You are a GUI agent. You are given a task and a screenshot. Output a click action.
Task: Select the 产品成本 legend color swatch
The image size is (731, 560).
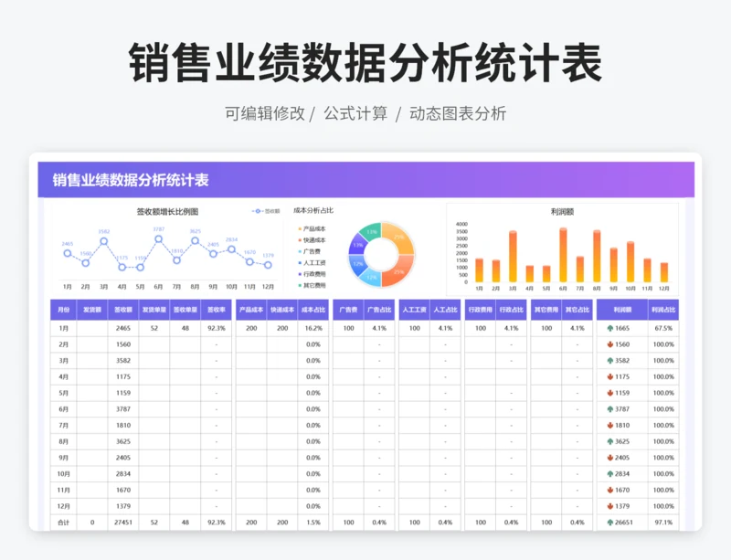pyautogui.click(x=300, y=229)
